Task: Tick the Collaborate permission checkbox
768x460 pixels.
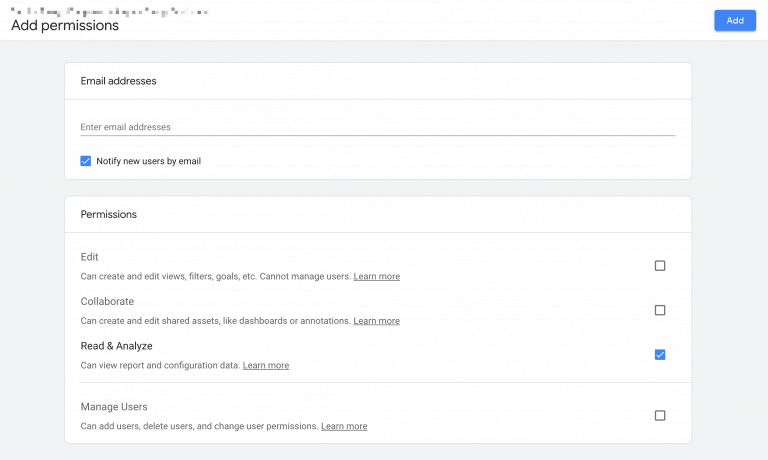Action: click(659, 310)
